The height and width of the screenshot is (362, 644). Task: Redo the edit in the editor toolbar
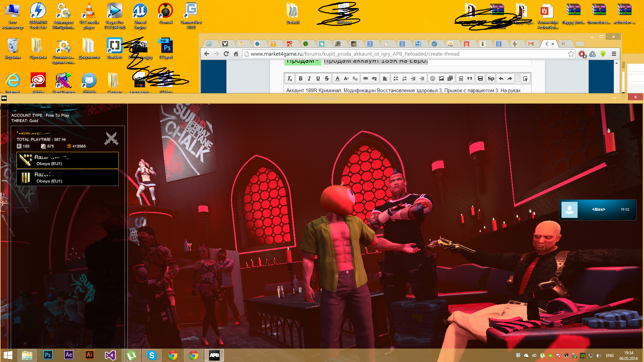pyautogui.click(x=510, y=78)
